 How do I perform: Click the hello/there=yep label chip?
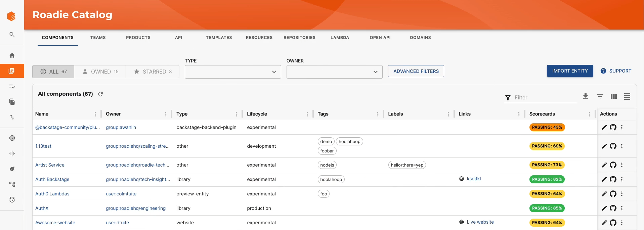tap(407, 165)
